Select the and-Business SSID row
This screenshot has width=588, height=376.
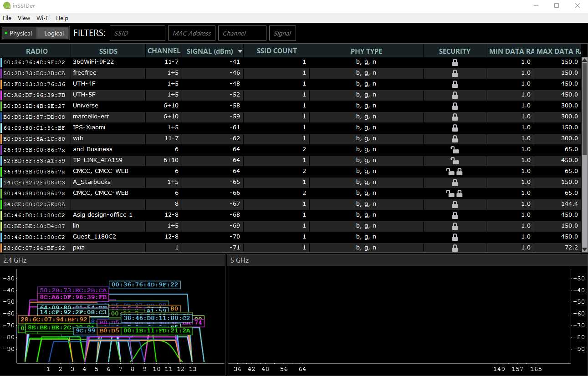(291, 149)
